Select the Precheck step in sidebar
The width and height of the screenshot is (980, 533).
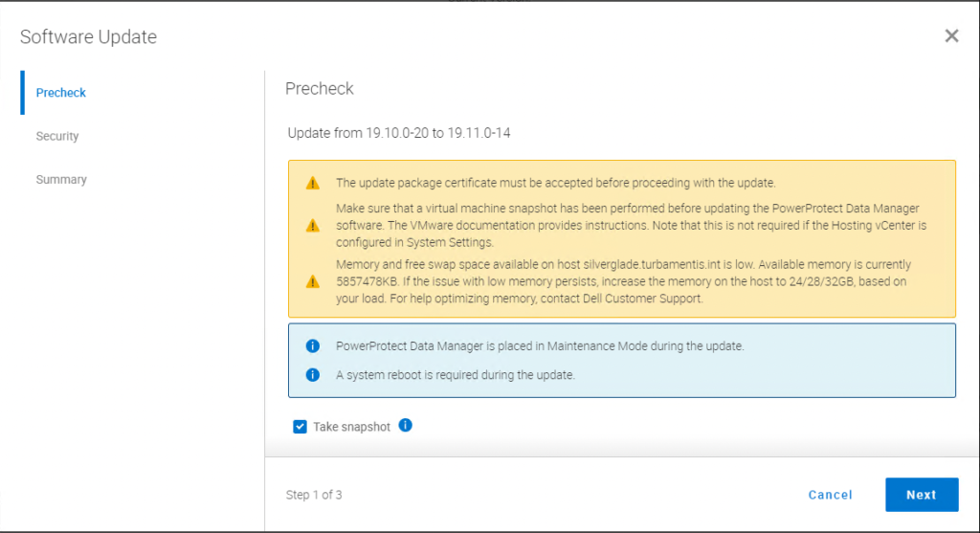tap(61, 93)
